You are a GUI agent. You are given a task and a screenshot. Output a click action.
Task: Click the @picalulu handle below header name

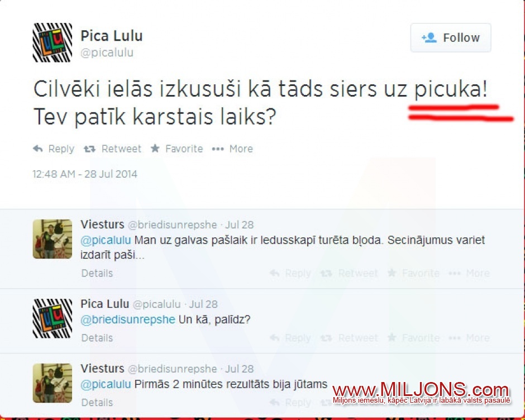tap(107, 52)
